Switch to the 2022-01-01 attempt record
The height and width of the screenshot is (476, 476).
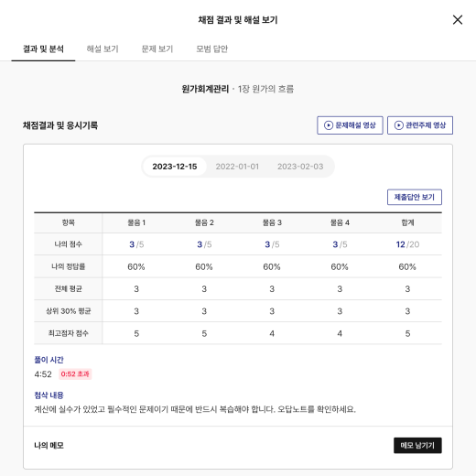pyautogui.click(x=237, y=167)
